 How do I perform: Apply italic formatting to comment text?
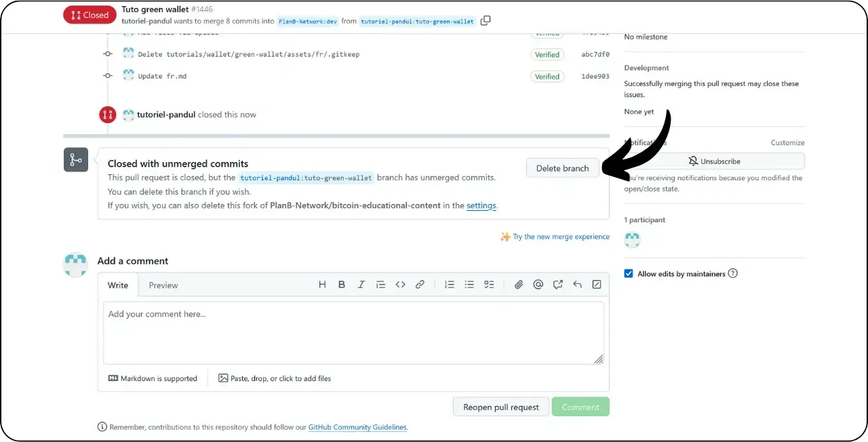(361, 284)
